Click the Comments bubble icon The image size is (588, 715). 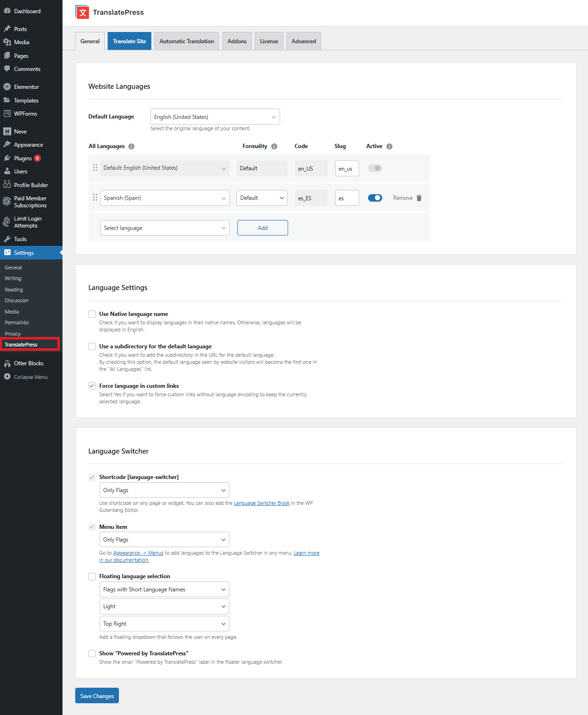click(x=7, y=69)
